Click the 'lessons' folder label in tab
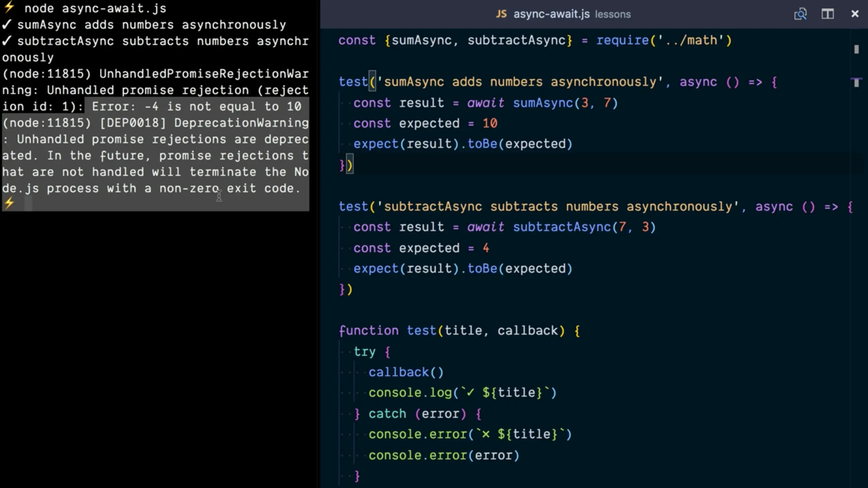This screenshot has width=868, height=488. click(613, 14)
